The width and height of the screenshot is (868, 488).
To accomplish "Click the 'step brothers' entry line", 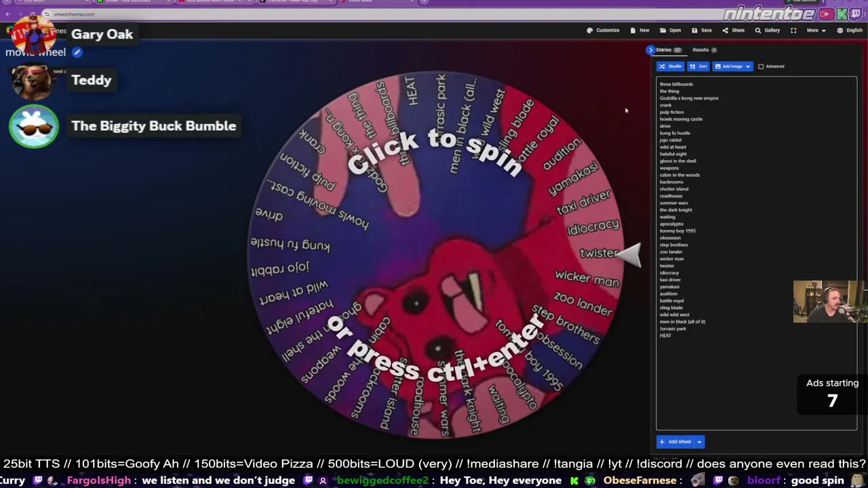I will point(674,245).
